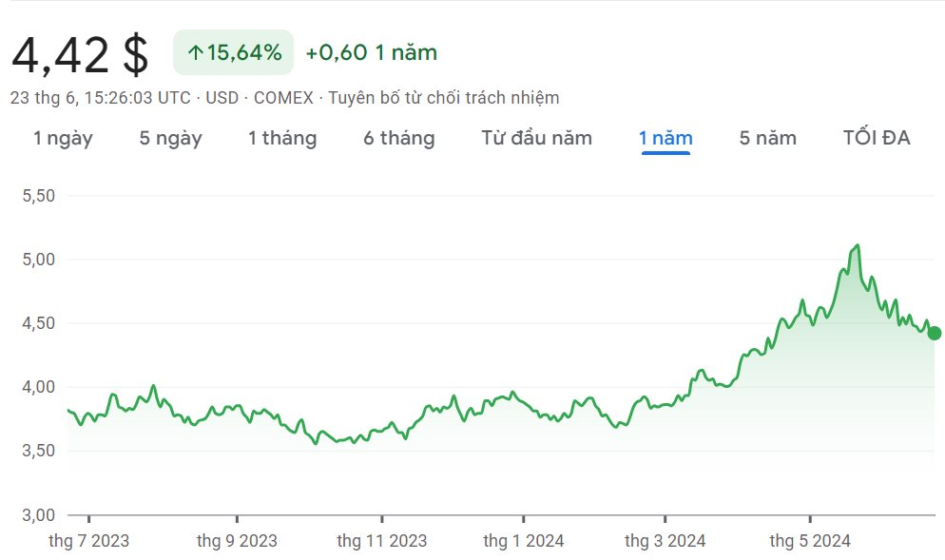945x560 pixels.
Task: Switch to the '5 ngày' range tab
Action: (x=170, y=138)
